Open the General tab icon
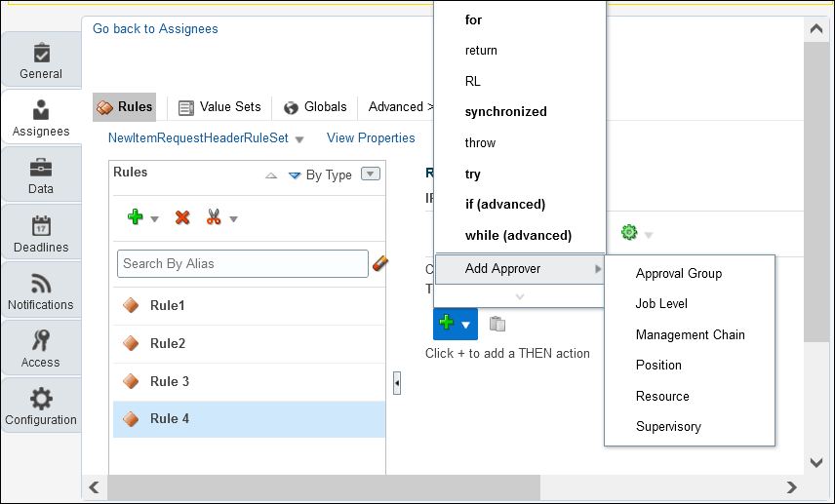The height and width of the screenshot is (504, 835). point(41,54)
